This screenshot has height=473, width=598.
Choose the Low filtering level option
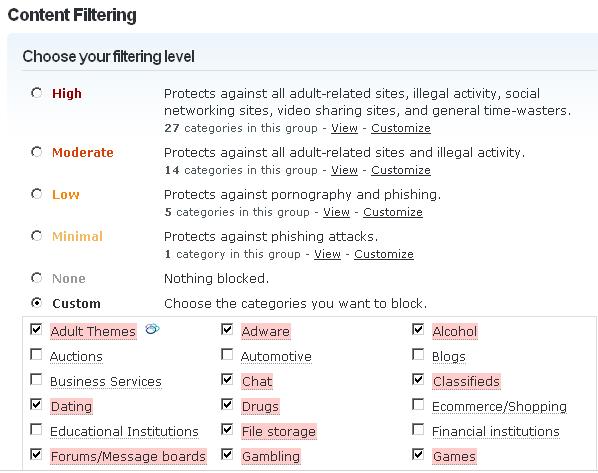[37, 194]
